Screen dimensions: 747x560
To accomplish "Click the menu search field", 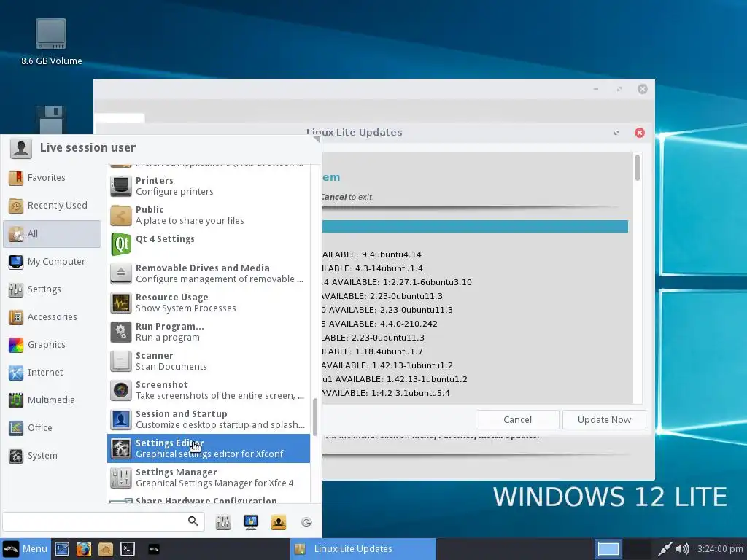I will click(x=104, y=521).
